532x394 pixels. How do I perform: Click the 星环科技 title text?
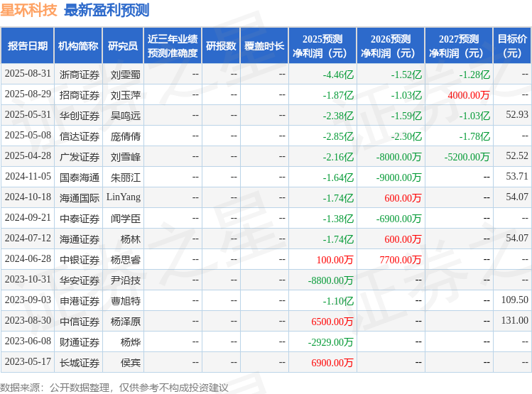(x=28, y=10)
